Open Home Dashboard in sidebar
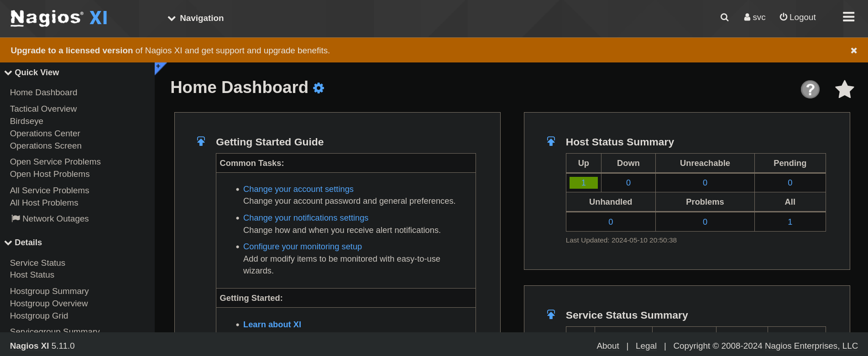 (44, 93)
